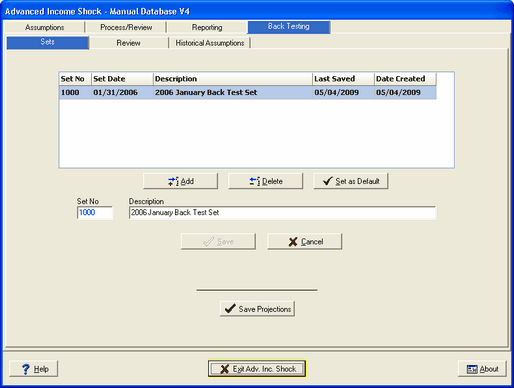Click Last Saved cell in set 1000 row
514x388 pixels.
pyautogui.click(x=343, y=92)
